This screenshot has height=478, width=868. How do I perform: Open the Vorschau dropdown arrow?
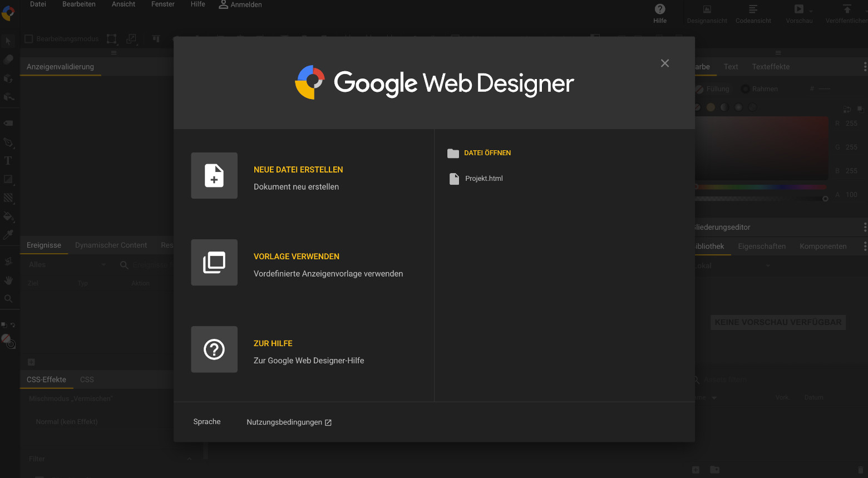811,11
